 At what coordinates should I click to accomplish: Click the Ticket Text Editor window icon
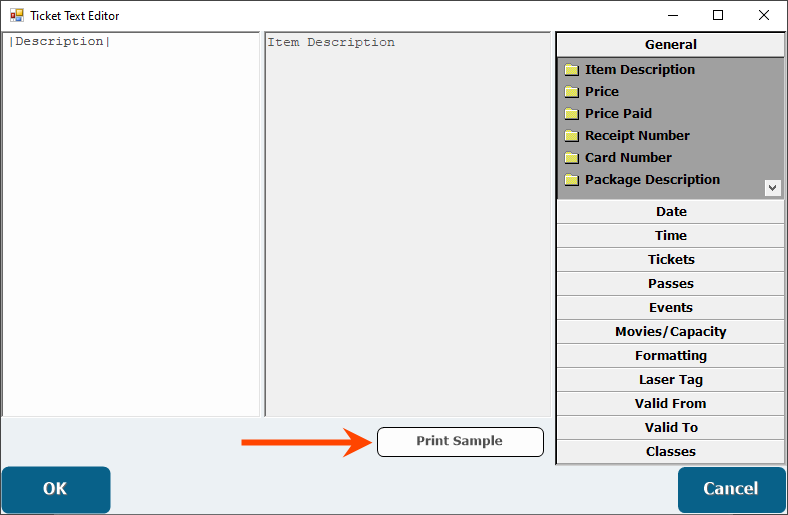pyautogui.click(x=16, y=16)
